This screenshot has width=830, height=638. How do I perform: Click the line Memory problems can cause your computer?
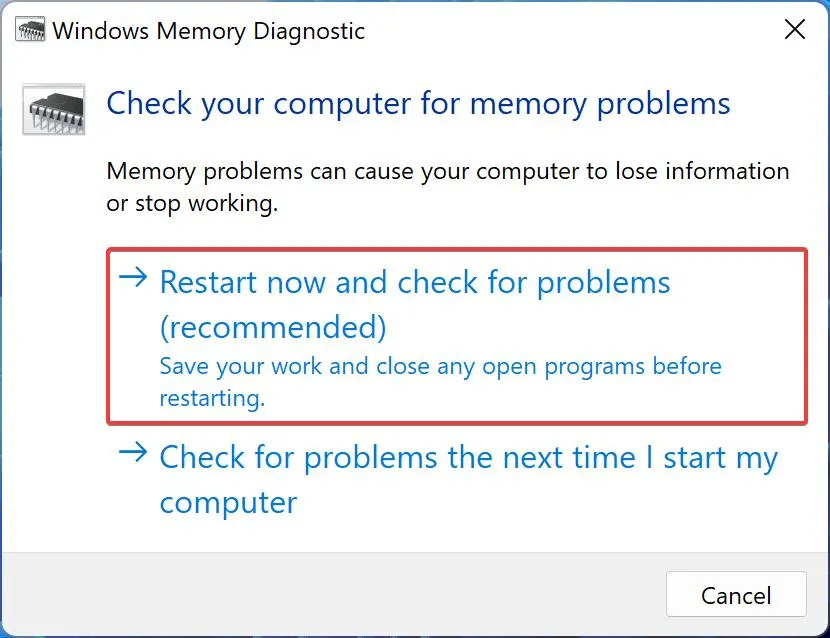coord(447,172)
